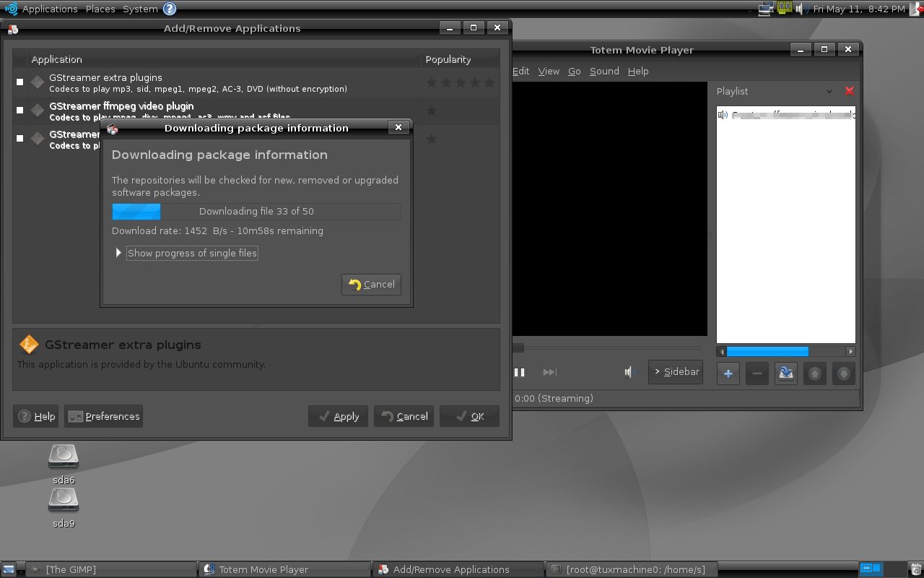Click the Add/Remove Applications window menu icon
Screen dimensions: 924x578
coord(12,28)
